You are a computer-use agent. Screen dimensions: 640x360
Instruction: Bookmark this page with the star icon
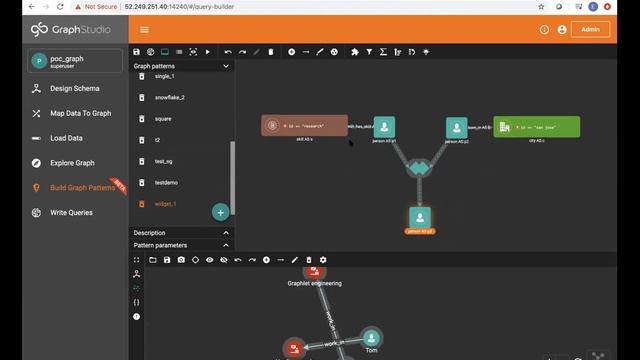541,7
